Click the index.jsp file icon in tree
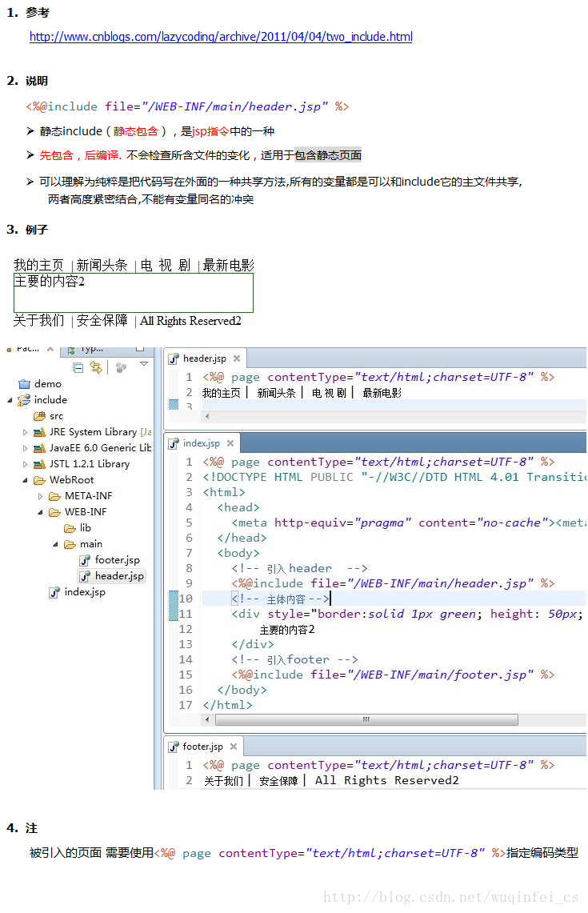Viewport: 588px width, 913px height. [x=54, y=592]
